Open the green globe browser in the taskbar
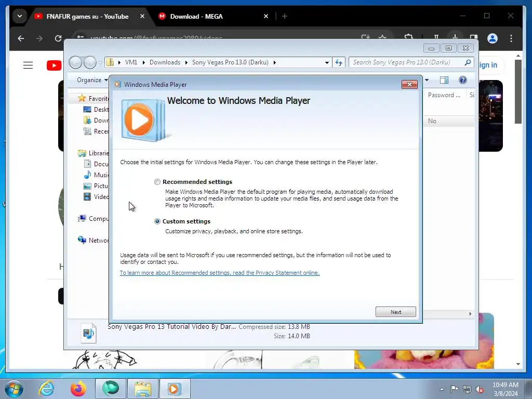The width and height of the screenshot is (532, 399). [111, 389]
